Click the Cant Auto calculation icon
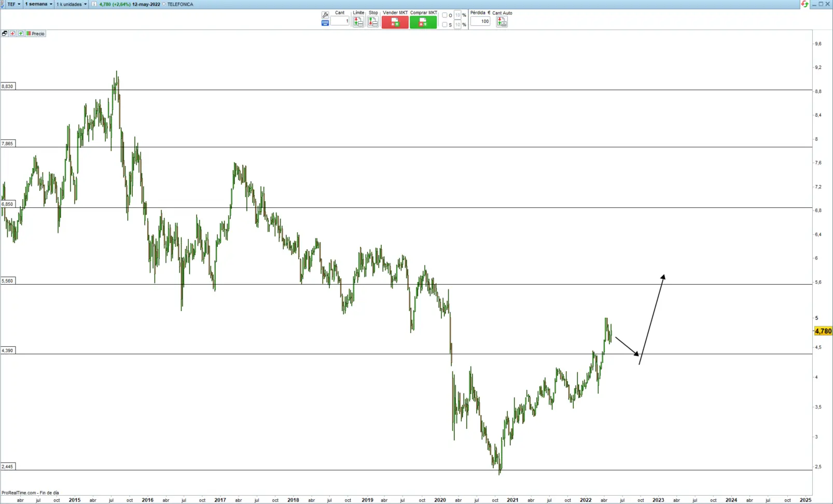 (502, 22)
